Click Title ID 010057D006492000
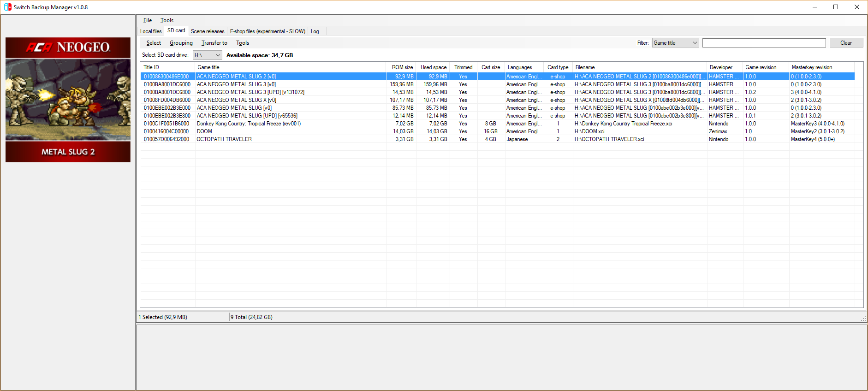Image resolution: width=868 pixels, height=391 pixels. [x=166, y=139]
